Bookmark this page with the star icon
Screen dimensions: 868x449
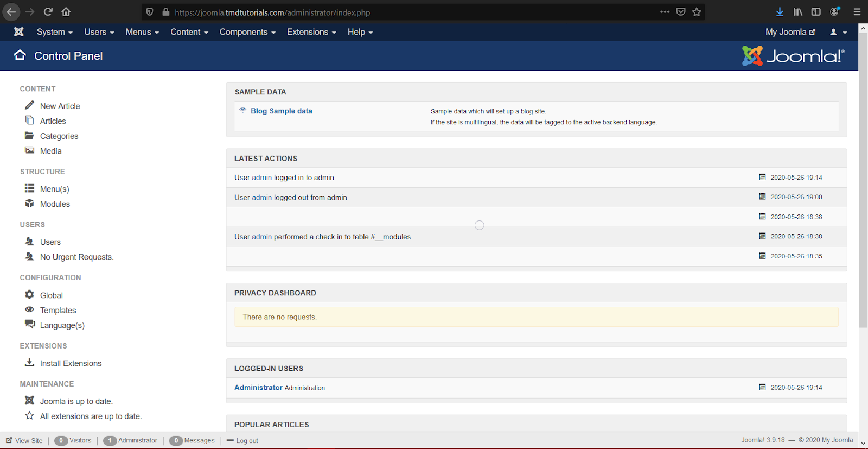pos(697,12)
